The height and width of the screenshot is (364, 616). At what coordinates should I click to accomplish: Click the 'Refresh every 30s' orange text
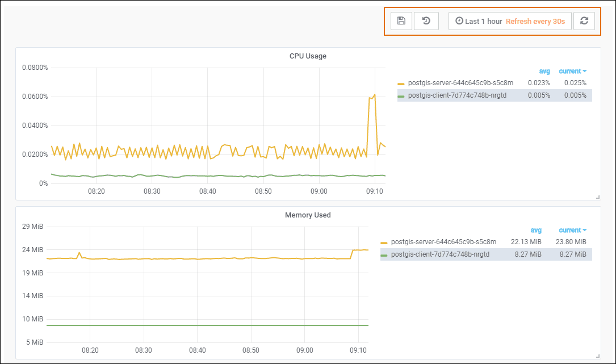click(x=535, y=21)
